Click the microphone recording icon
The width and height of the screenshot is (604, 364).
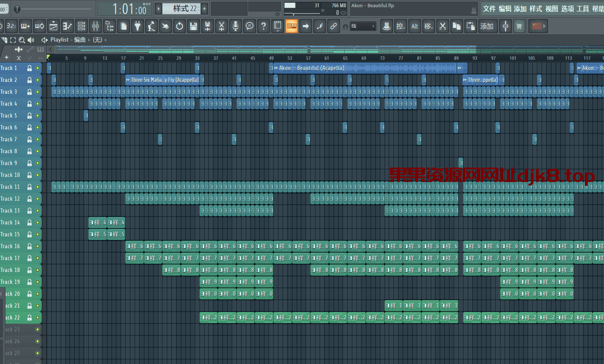pos(236,26)
